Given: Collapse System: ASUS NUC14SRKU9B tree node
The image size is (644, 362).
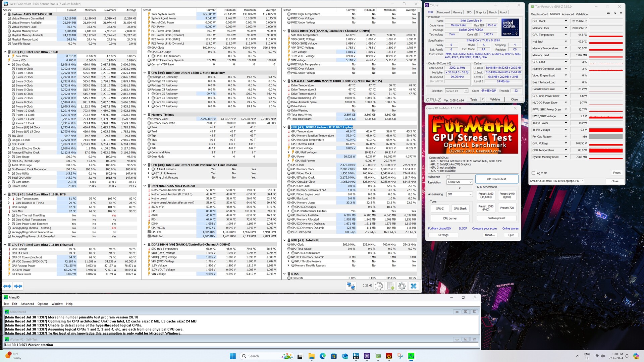Looking at the screenshot, I should [5, 14].
